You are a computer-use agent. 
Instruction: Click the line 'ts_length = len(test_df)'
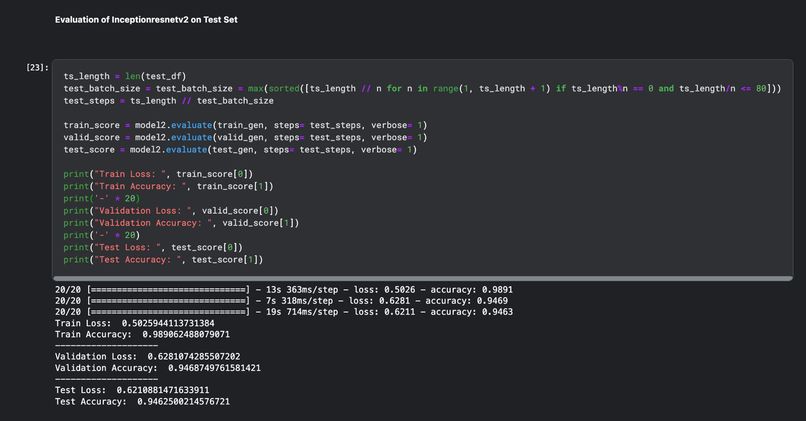[125, 76]
